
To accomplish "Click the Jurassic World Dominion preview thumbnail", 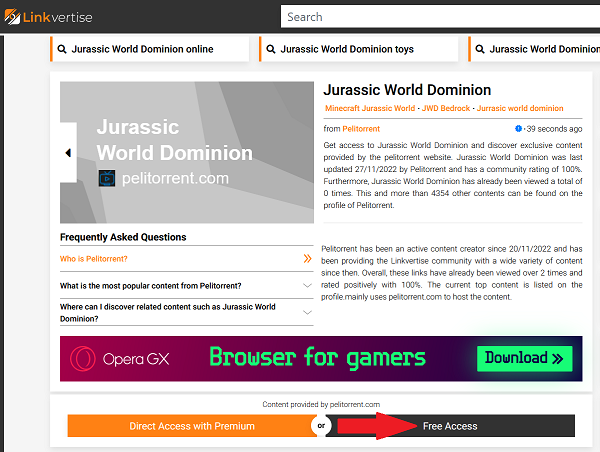I will (187, 152).
